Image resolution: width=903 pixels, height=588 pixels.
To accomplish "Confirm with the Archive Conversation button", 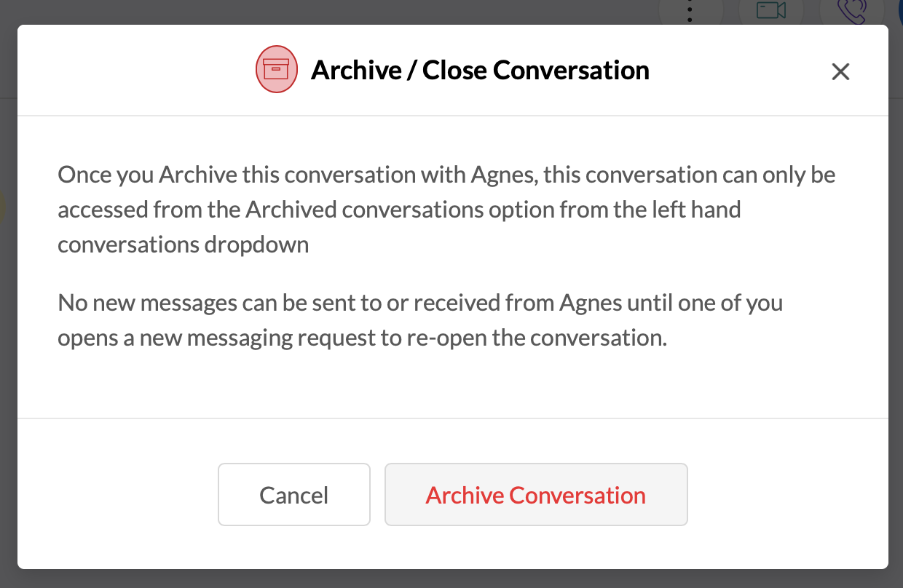I will [x=536, y=495].
